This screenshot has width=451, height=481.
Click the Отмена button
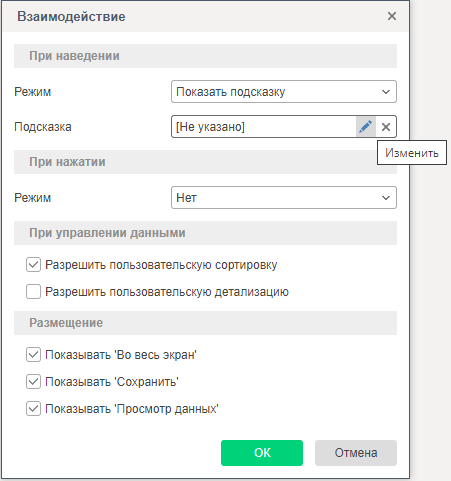click(x=356, y=453)
